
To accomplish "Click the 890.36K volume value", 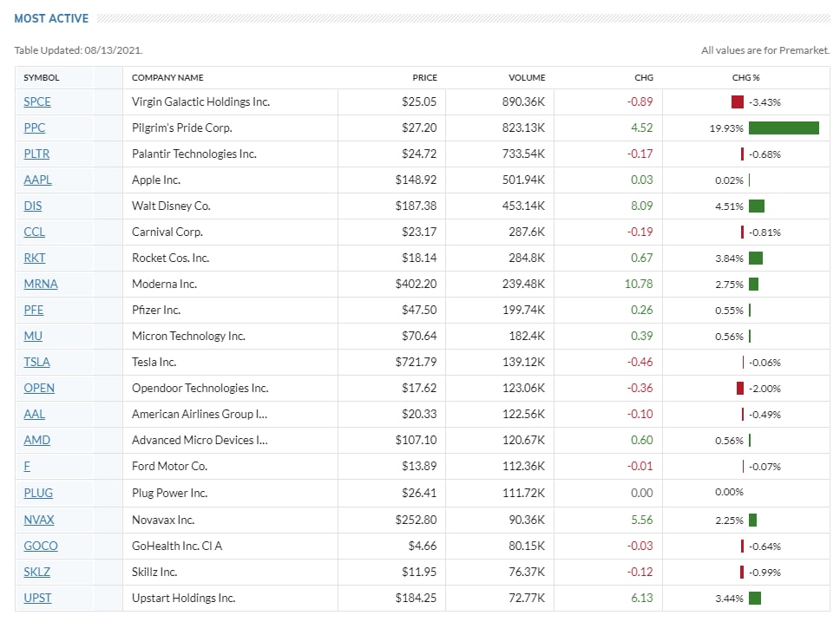I will click(523, 101).
